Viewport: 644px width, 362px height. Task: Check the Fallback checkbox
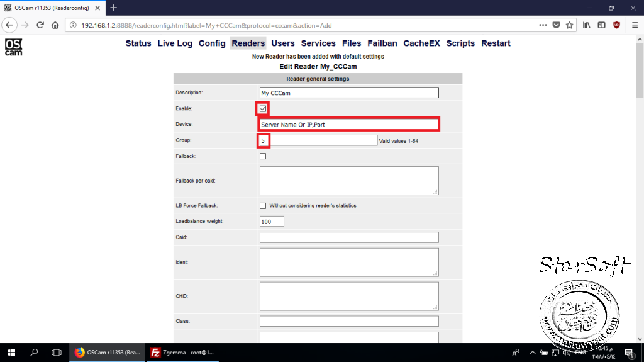(263, 156)
